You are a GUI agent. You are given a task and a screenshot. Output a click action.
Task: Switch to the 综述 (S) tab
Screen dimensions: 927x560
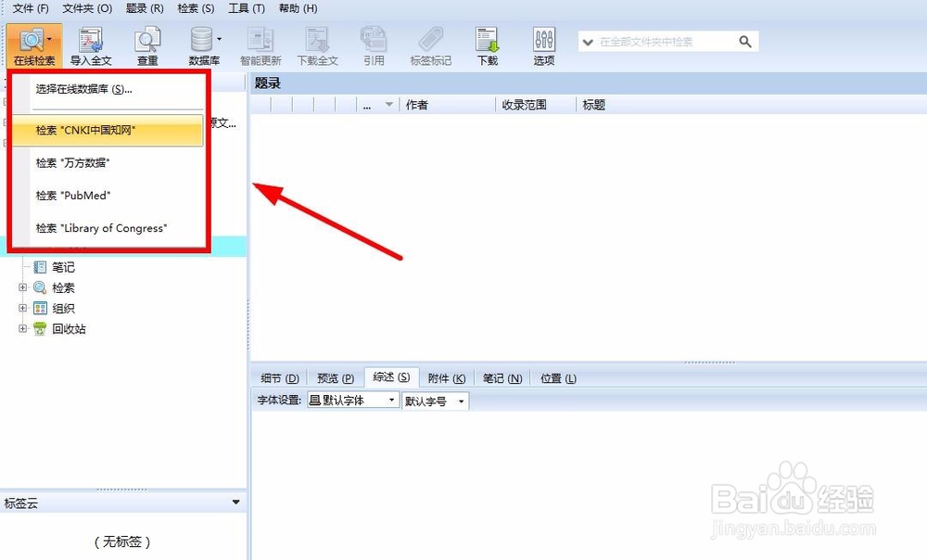(391, 377)
